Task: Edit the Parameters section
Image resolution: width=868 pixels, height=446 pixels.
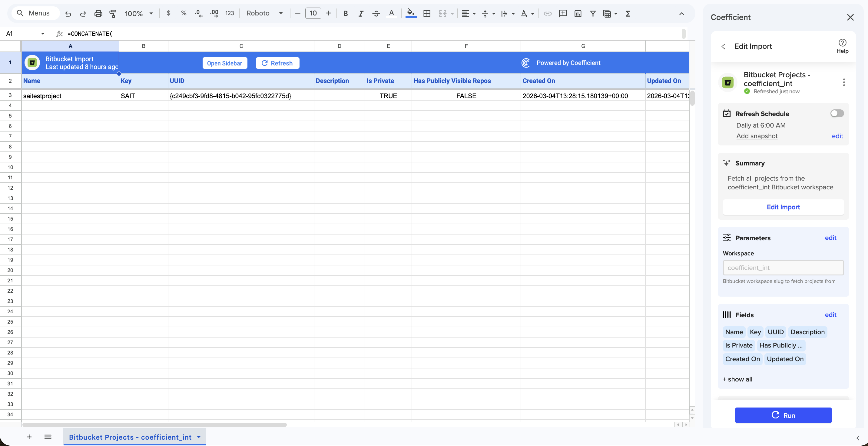Action: (x=830, y=238)
